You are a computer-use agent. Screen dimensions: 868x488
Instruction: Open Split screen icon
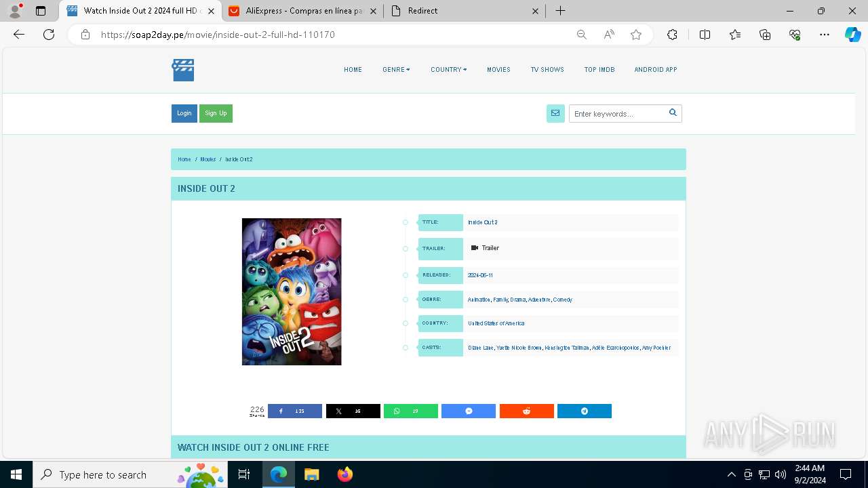point(705,35)
